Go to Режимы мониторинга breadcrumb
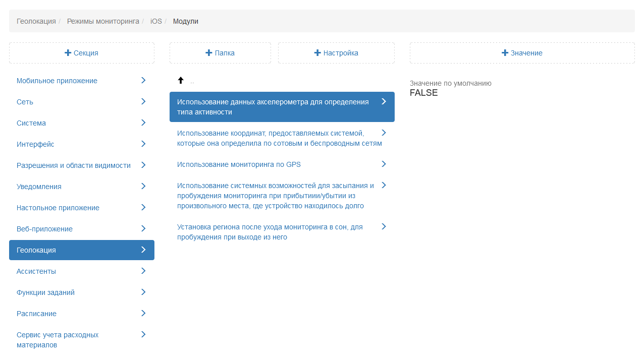 103,21
